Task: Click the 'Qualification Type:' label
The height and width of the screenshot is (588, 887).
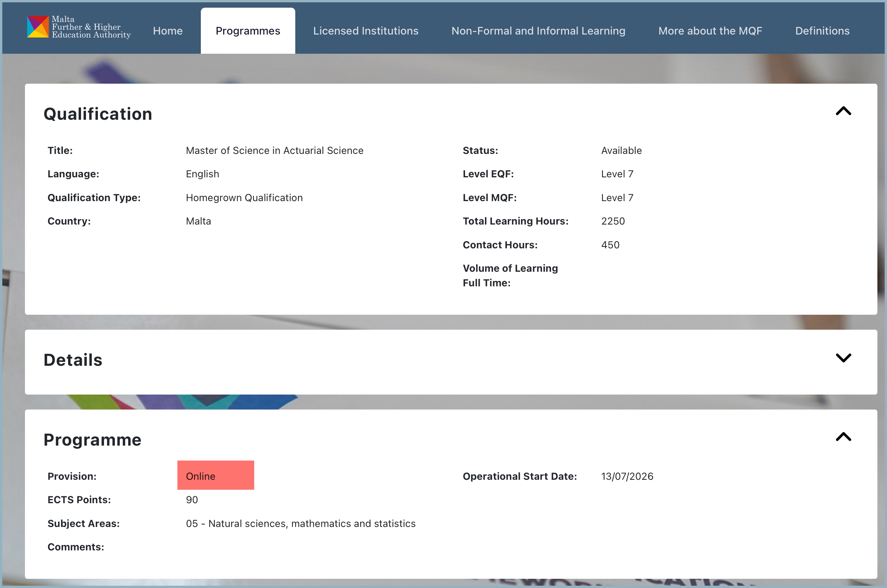Action: coord(94,198)
